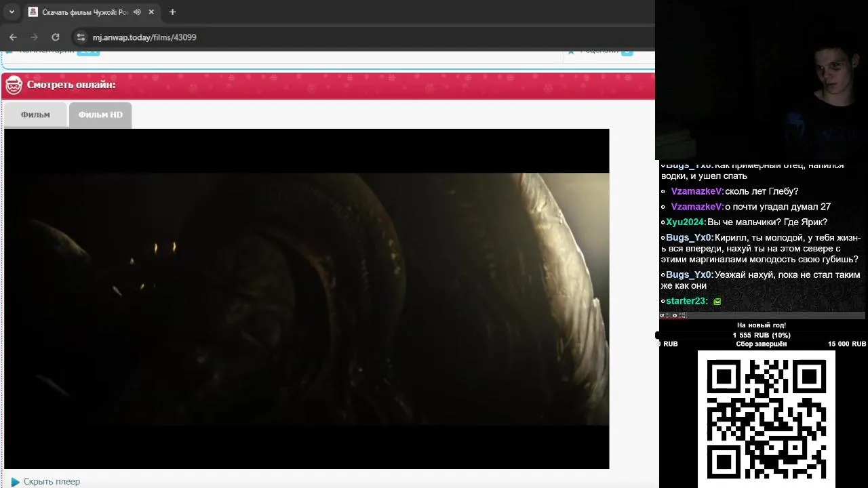Click the movie video player frame
The width and height of the screenshot is (868, 488).
[307, 299]
